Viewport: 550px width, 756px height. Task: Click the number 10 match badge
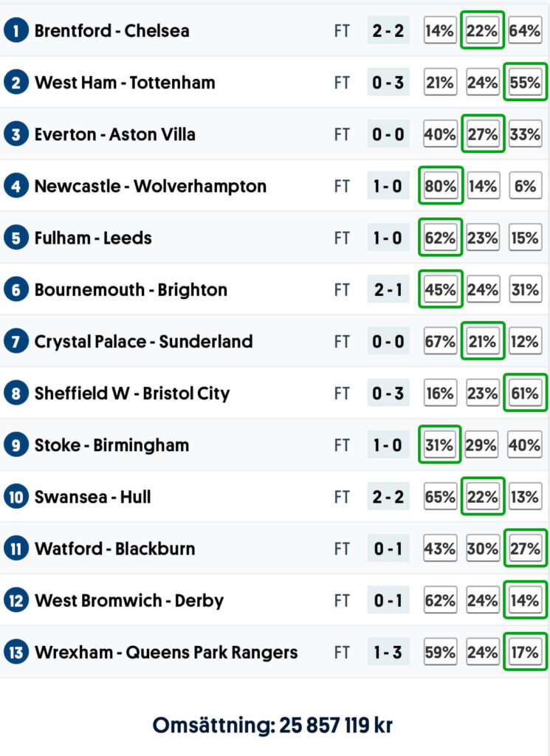(x=16, y=497)
